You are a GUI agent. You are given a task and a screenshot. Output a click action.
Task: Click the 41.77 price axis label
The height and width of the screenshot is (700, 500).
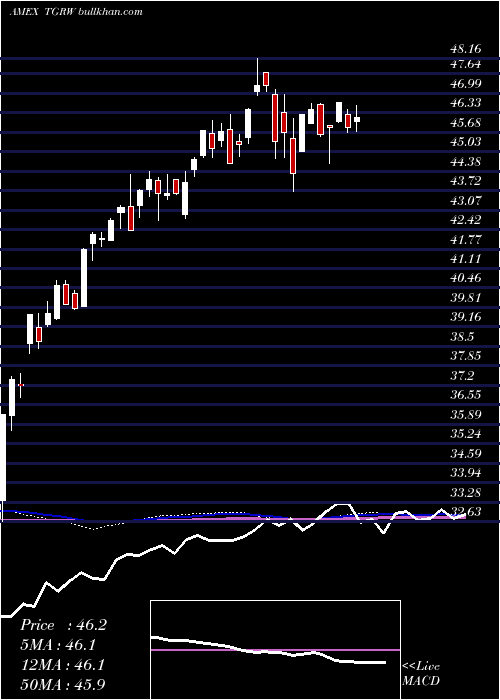(465, 240)
